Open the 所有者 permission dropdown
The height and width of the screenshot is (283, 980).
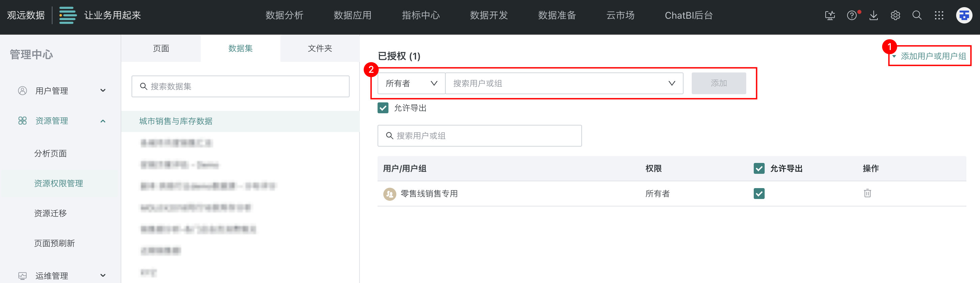click(411, 83)
